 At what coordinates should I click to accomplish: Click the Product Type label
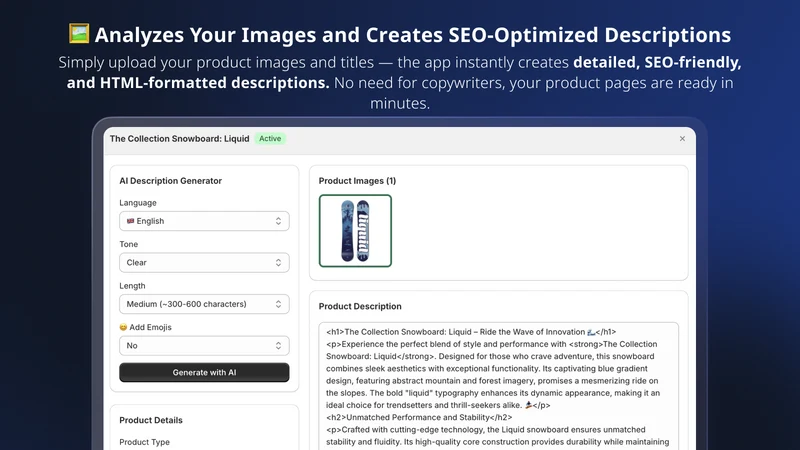pos(144,442)
